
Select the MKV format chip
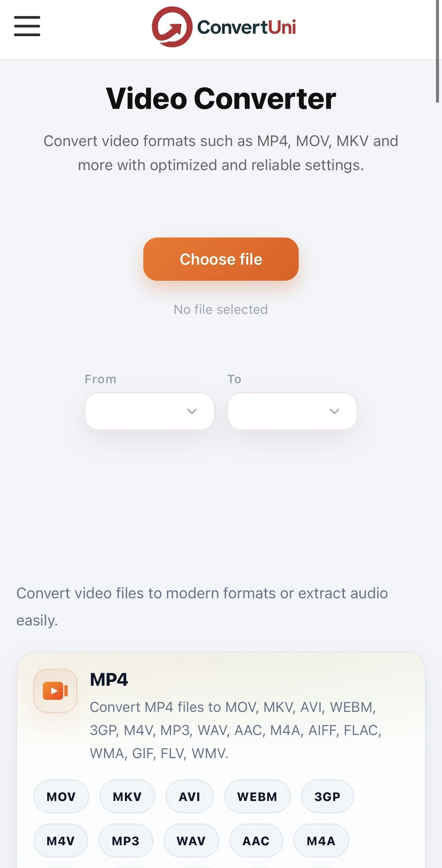click(x=127, y=797)
